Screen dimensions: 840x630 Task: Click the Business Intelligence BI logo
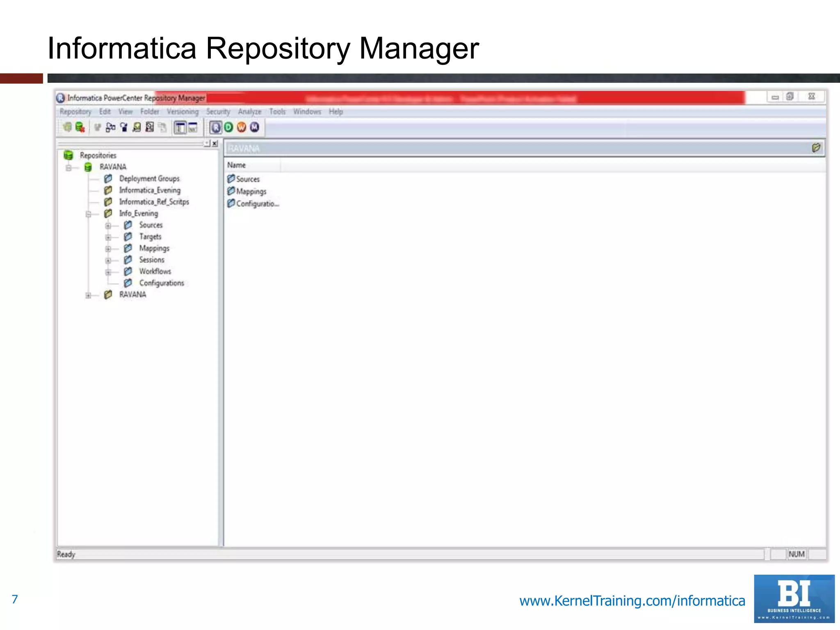(x=794, y=598)
